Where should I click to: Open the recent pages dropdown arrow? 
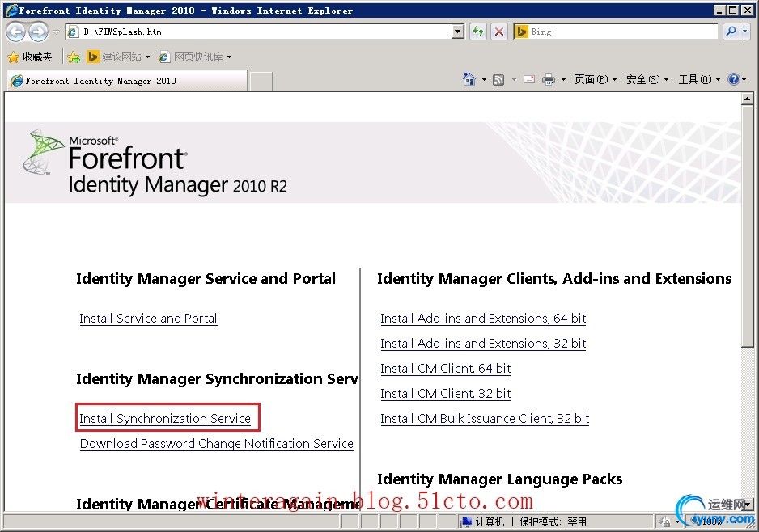coord(56,32)
